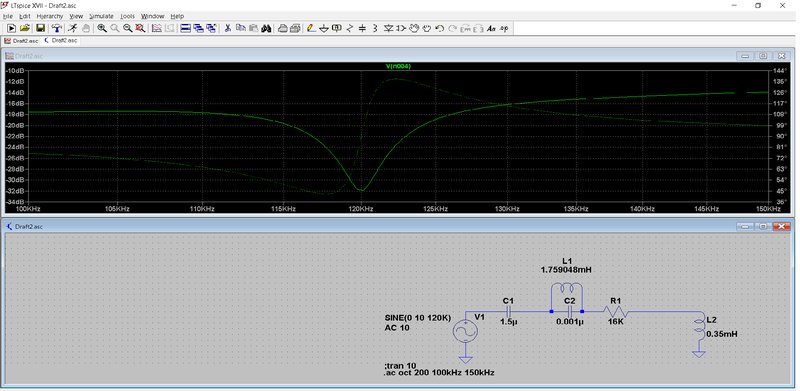This screenshot has width=800, height=391.
Task: Switch to the schematic Draft2.asc tab
Action: [x=61, y=40]
